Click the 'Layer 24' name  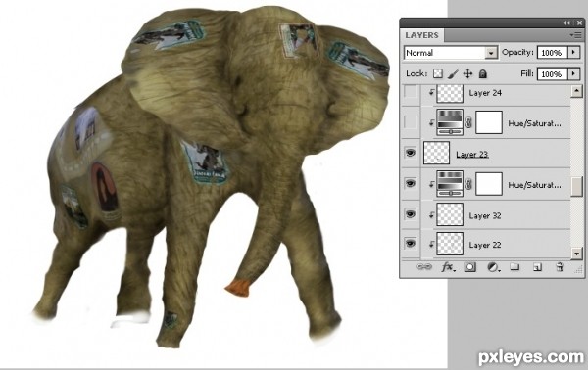click(485, 92)
